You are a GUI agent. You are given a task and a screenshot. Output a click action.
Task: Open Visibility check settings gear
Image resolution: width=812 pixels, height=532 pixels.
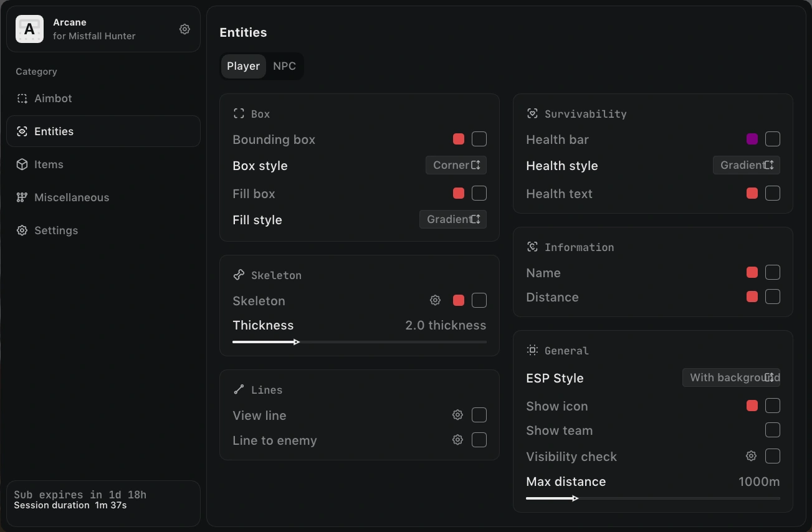tap(751, 456)
